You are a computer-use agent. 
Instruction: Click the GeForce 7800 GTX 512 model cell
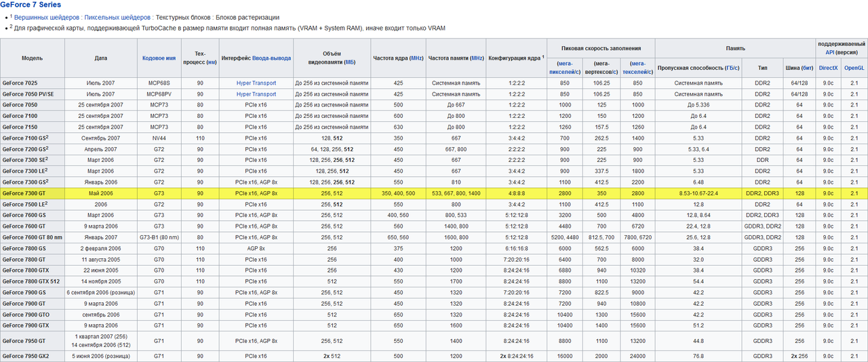coord(33,281)
